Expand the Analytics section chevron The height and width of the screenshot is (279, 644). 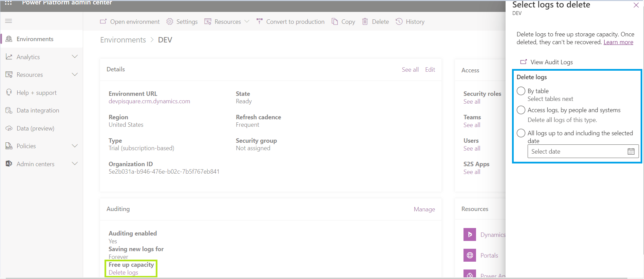tap(75, 57)
